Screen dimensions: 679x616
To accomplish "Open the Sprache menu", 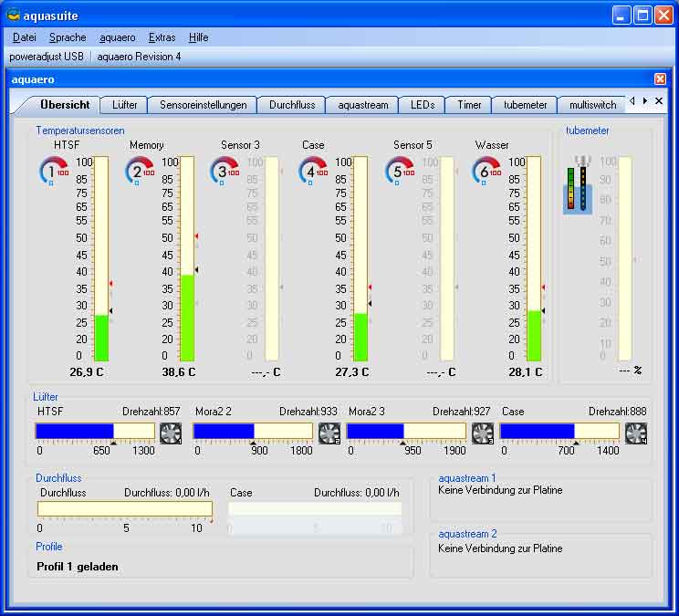I will [68, 37].
